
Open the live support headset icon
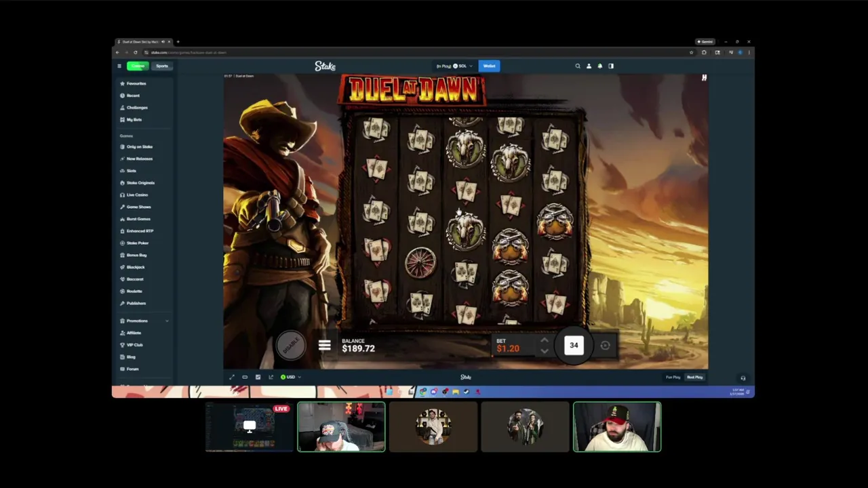tap(743, 378)
